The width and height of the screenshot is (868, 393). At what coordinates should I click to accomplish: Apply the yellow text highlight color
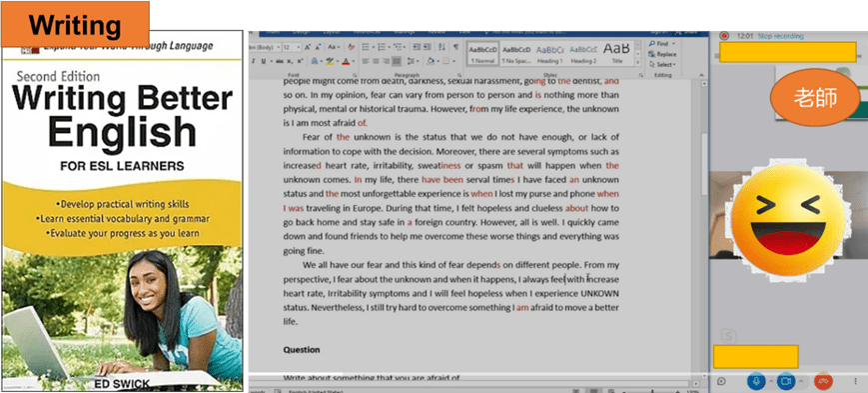pyautogui.click(x=330, y=61)
